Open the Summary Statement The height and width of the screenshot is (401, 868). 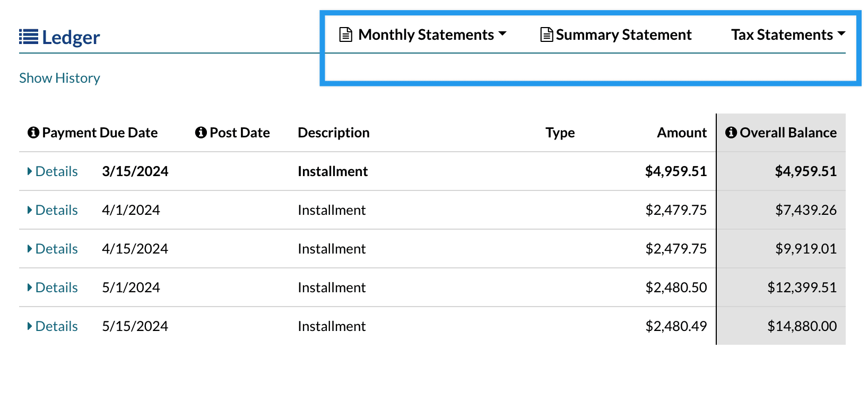[x=623, y=35]
